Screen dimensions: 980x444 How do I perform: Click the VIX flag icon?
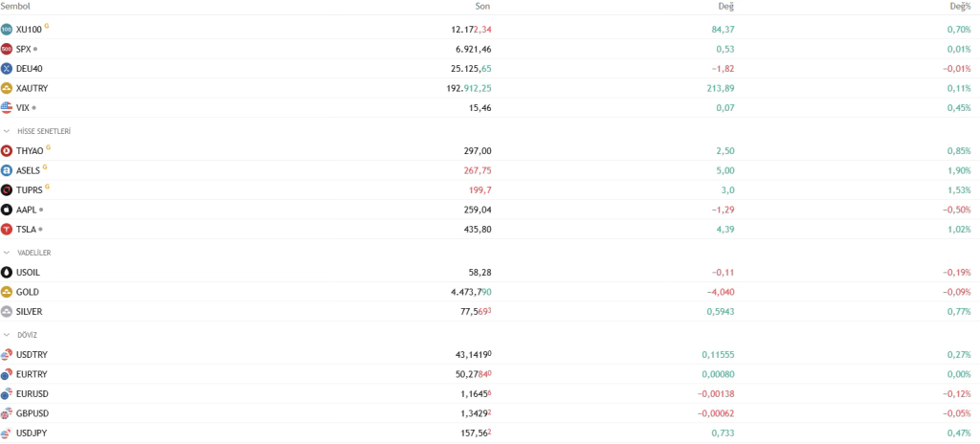7,108
